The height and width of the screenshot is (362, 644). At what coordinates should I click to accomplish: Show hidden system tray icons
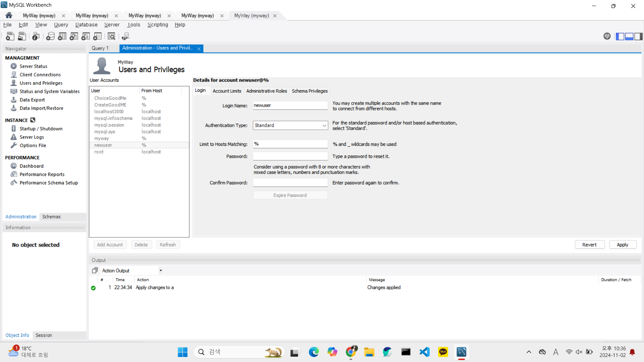[529, 352]
